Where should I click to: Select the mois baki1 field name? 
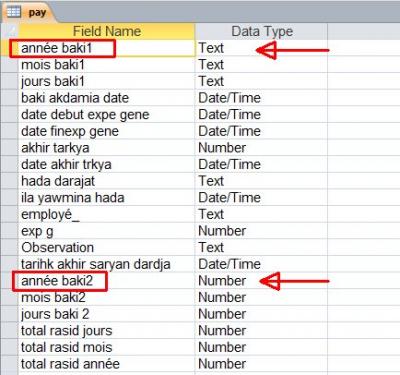(x=107, y=65)
